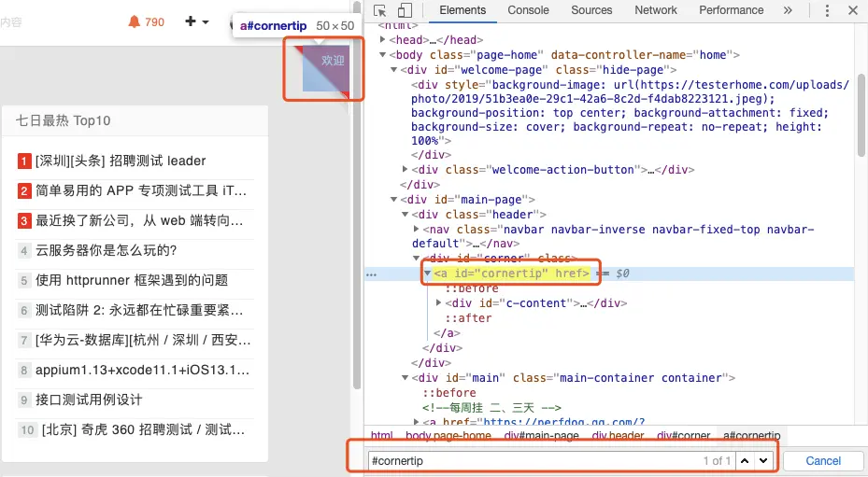Image resolution: width=868 pixels, height=477 pixels.
Task: Open post '测试陷阱 2: 永远都在忙碌重要紧'
Action: 139,311
